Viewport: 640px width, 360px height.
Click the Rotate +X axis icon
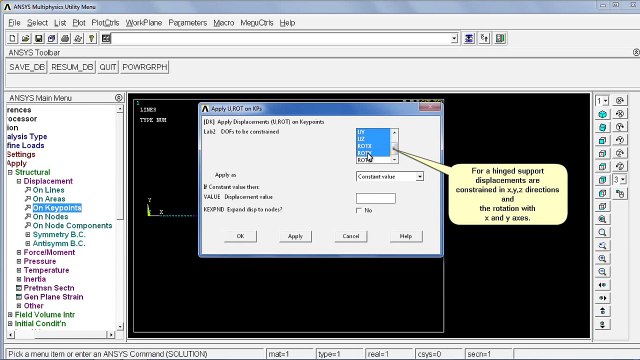620,100
